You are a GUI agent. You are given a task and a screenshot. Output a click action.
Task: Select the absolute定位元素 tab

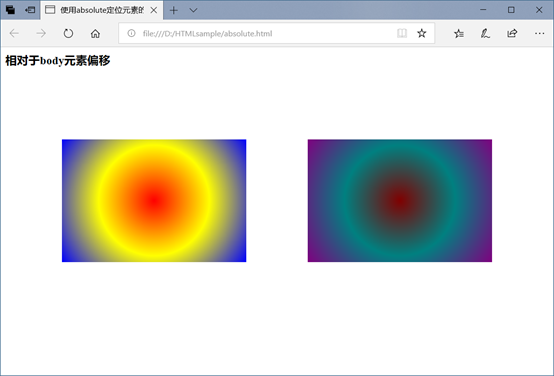(x=102, y=10)
